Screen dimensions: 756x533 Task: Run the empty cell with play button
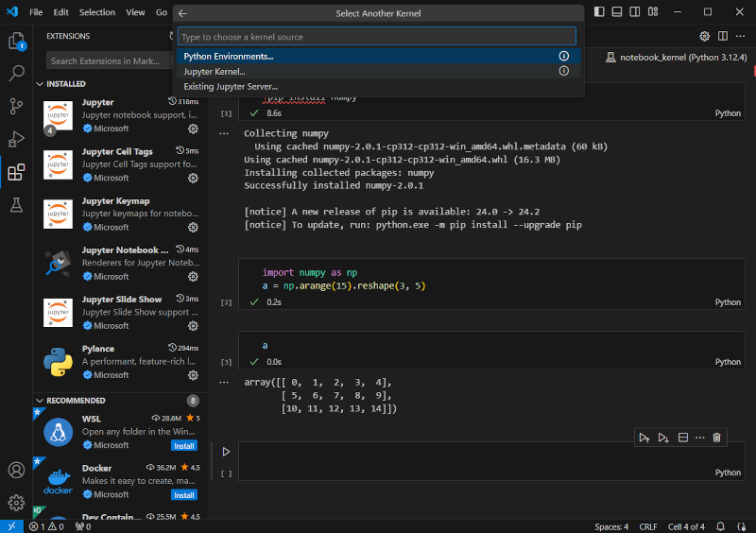(226, 452)
